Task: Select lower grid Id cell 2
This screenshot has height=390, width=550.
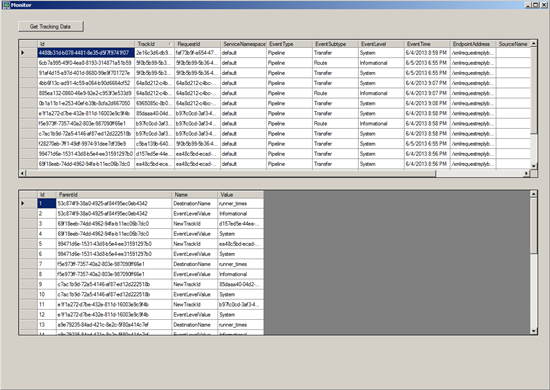Action: point(47,214)
